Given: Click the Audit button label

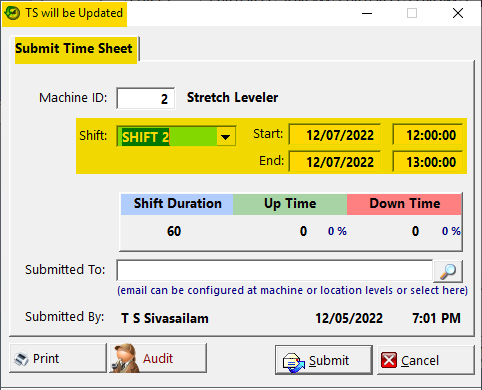Looking at the screenshot, I should point(158,359).
